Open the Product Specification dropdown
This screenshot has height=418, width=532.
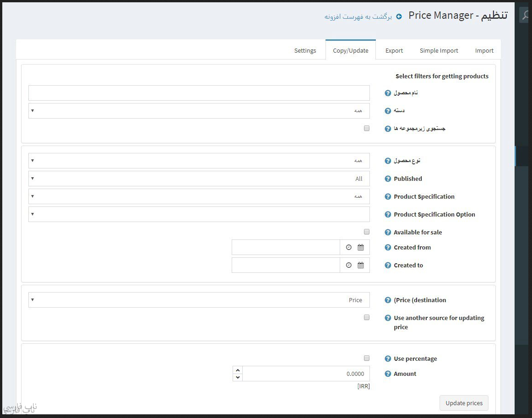[199, 196]
